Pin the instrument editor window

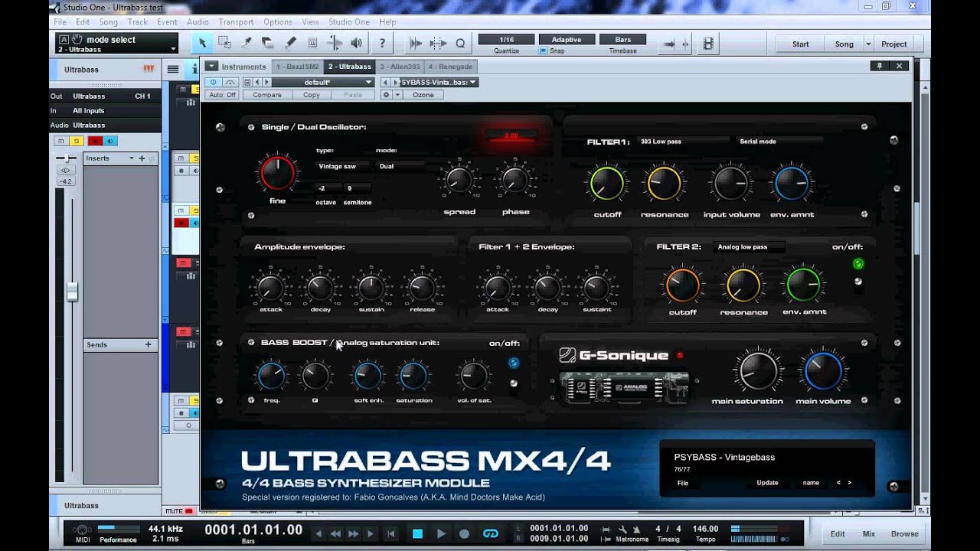click(881, 66)
